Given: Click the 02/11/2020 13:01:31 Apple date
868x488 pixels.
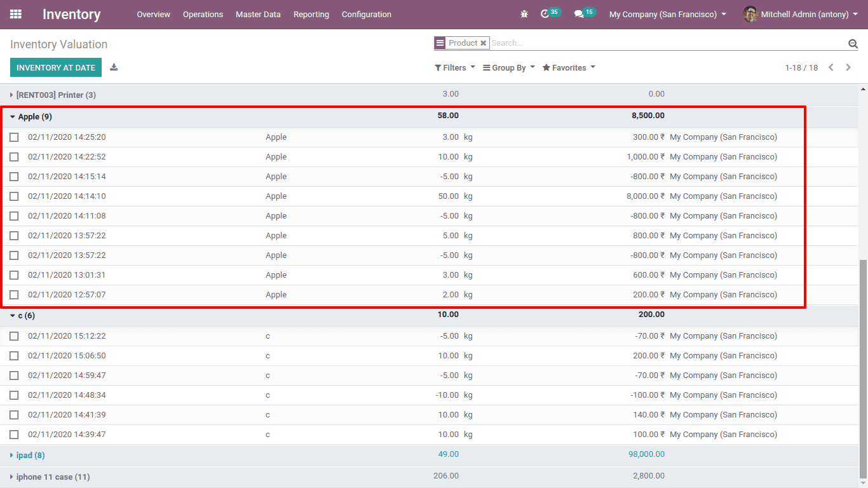Looking at the screenshot, I should click(67, 275).
